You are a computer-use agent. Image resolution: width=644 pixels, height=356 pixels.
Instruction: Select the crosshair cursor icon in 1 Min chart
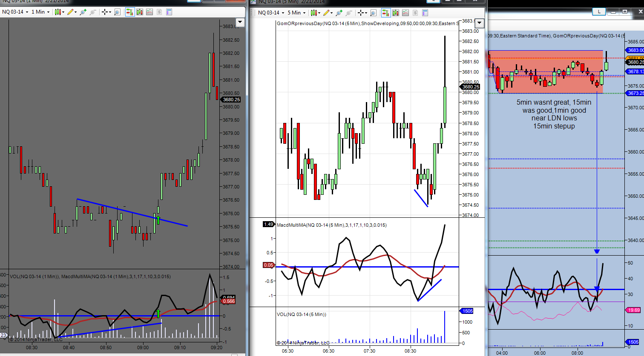coord(105,12)
